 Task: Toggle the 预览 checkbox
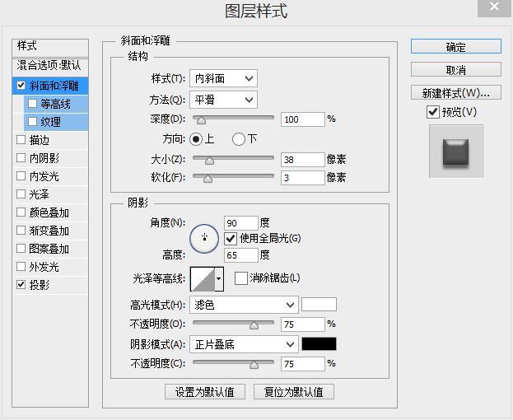[433, 112]
